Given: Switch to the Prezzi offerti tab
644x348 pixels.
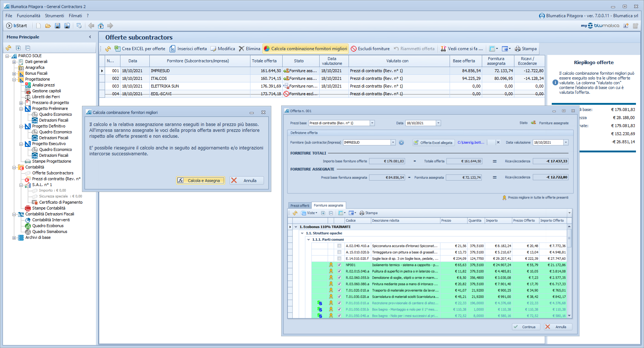Looking at the screenshot, I should [x=300, y=206].
